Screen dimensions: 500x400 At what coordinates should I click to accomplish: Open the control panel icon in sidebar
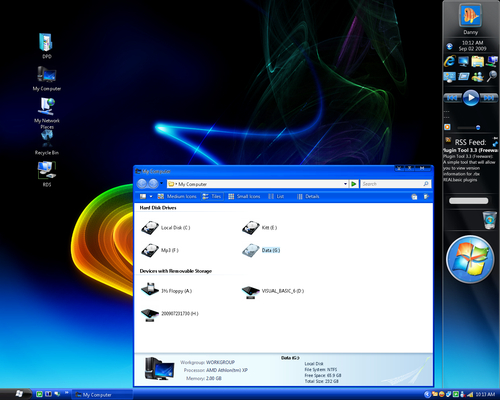click(449, 77)
